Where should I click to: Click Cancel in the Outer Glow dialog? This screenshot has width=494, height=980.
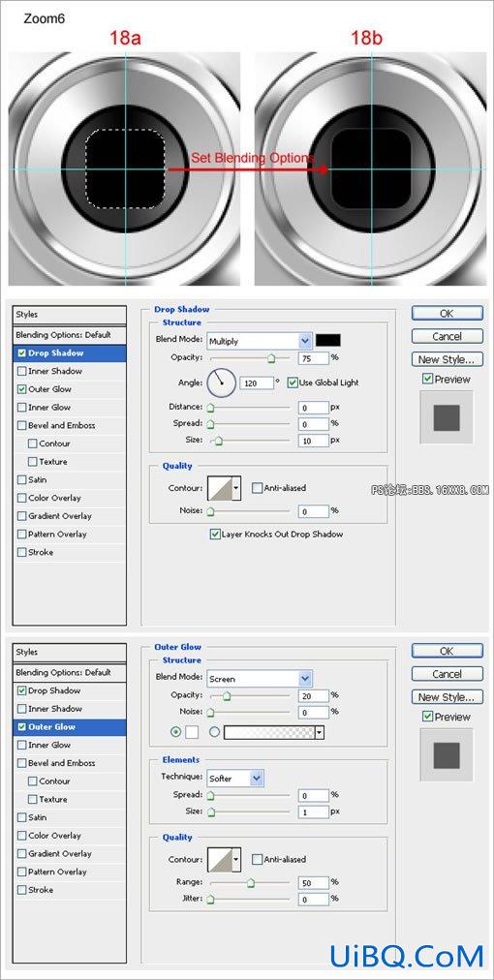448,674
